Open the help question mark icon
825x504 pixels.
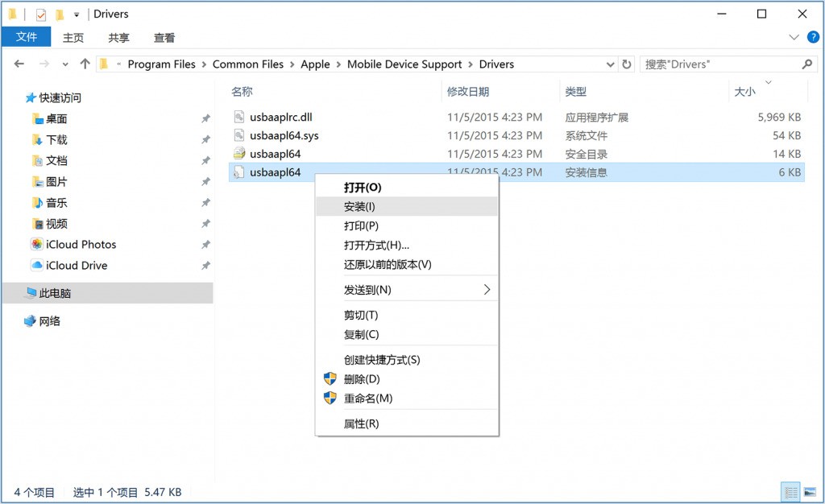coord(813,37)
